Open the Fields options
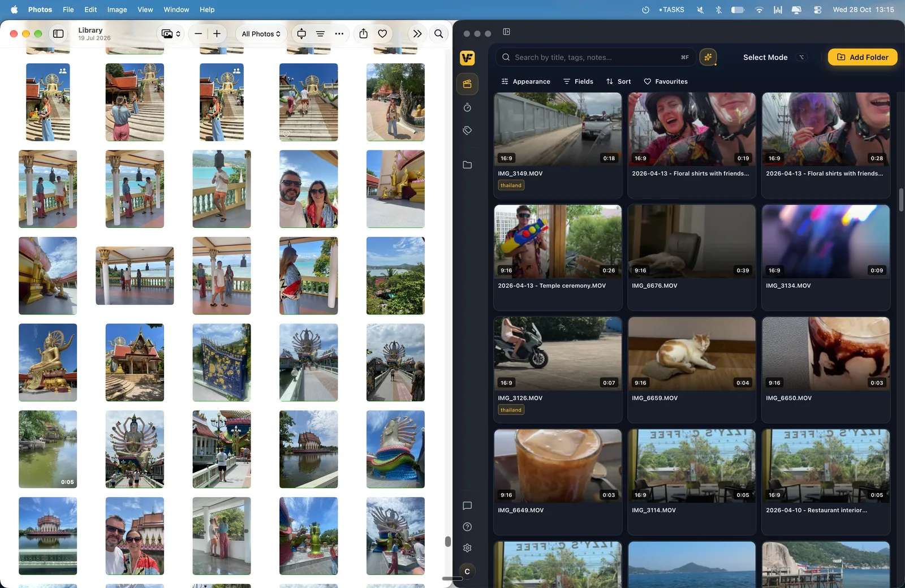The image size is (905, 588). (x=578, y=81)
